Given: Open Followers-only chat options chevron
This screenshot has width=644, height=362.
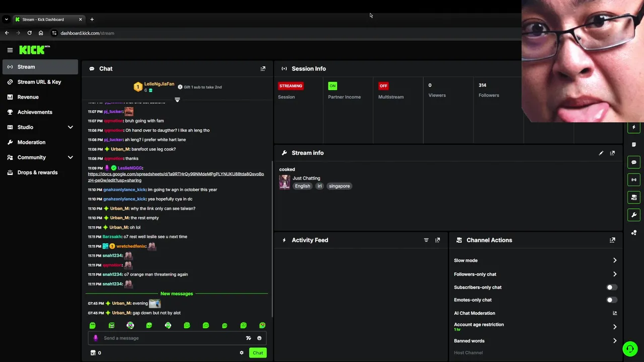Looking at the screenshot, I should 615,274.
